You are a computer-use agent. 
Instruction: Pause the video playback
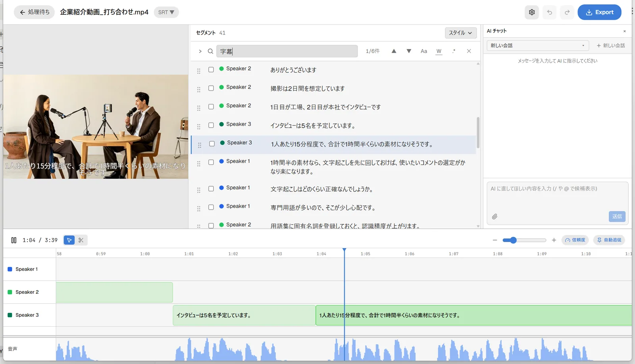[14, 240]
